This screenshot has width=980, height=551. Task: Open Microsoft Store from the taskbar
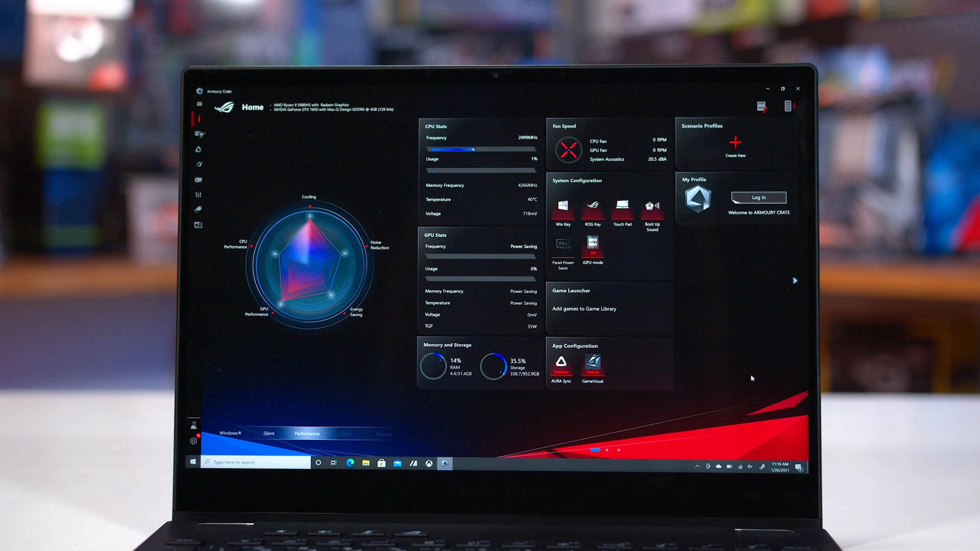[x=381, y=463]
